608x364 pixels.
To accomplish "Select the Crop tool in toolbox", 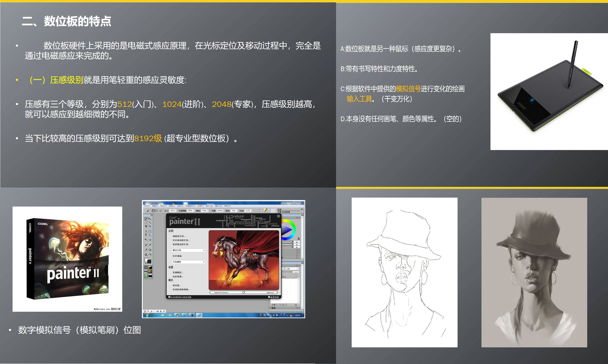I will click(x=146, y=226).
